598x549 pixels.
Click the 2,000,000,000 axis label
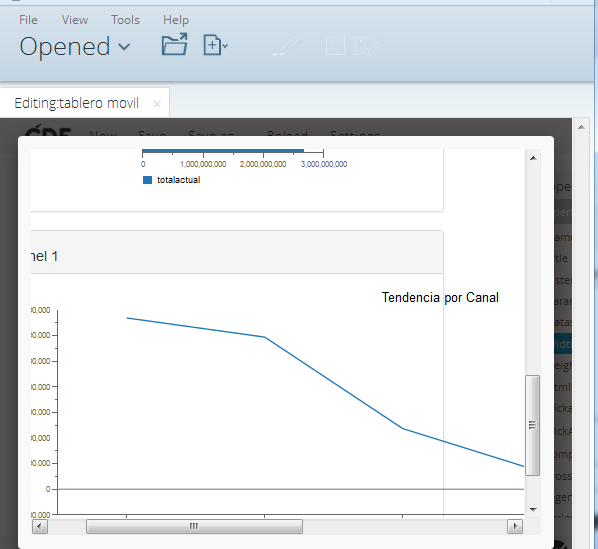point(263,164)
